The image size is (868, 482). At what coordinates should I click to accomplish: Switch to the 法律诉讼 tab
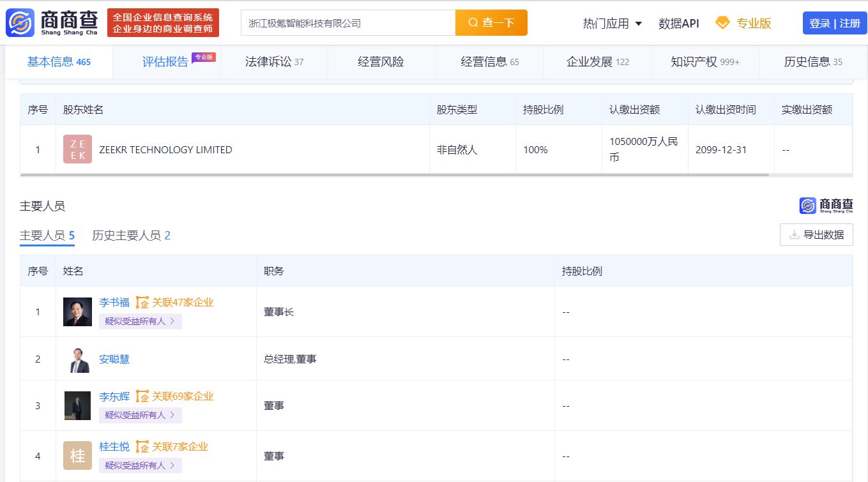(274, 62)
